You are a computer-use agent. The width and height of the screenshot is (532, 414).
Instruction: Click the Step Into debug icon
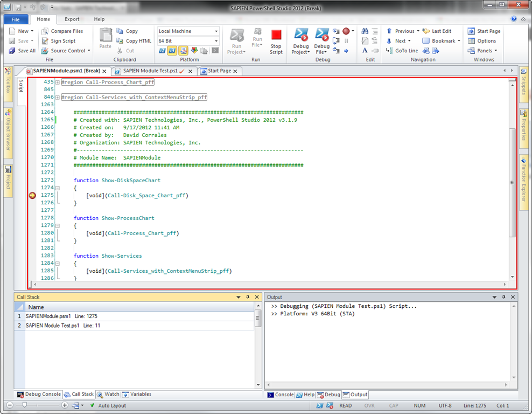pyautogui.click(x=336, y=31)
